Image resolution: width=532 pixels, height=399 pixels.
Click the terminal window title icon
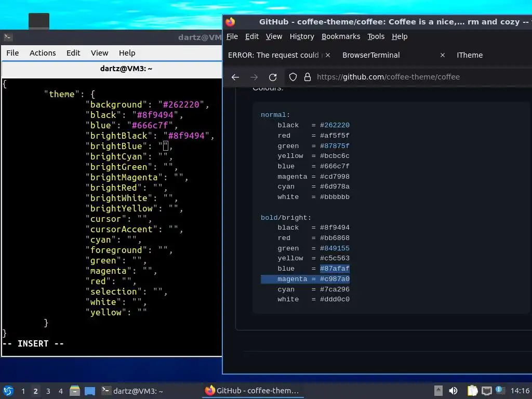[x=8, y=37]
